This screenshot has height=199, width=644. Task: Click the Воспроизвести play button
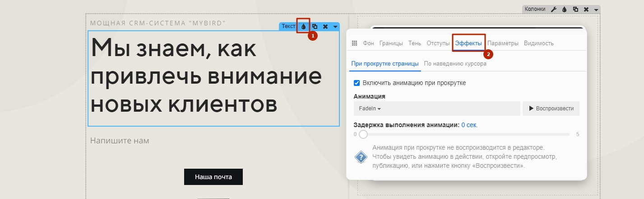551,109
